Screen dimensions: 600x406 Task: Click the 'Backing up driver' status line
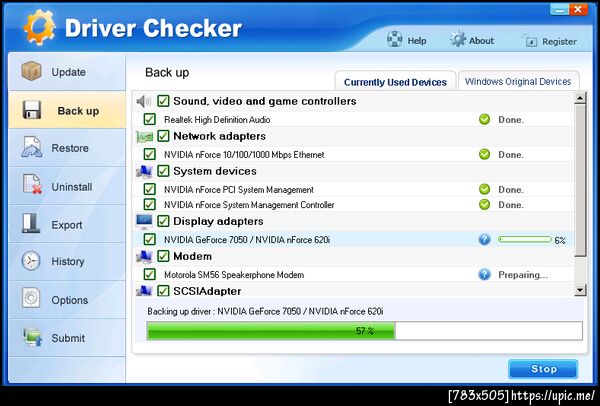coord(265,311)
